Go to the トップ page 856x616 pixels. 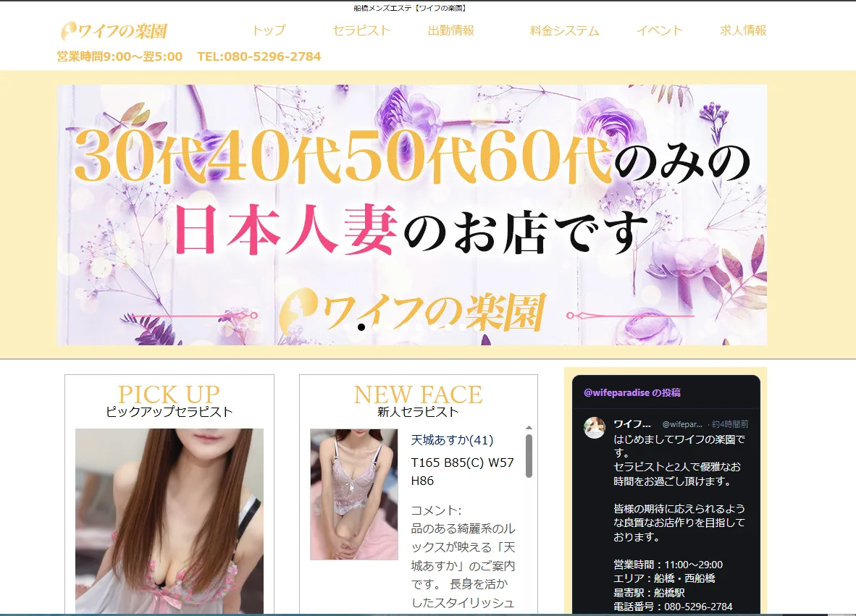pos(269,30)
